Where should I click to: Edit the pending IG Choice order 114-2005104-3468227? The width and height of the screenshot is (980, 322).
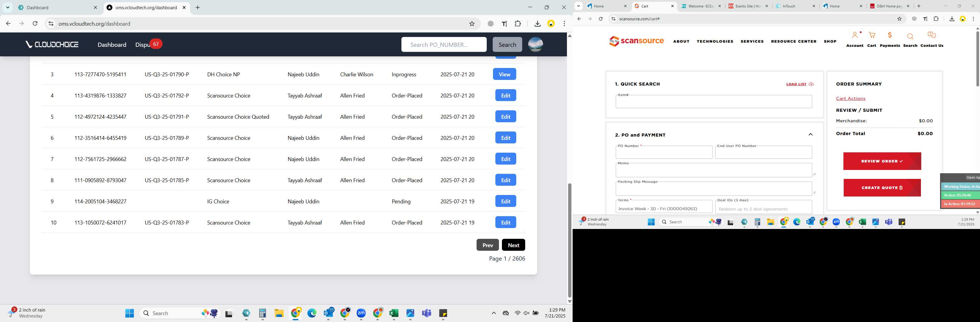click(x=506, y=201)
